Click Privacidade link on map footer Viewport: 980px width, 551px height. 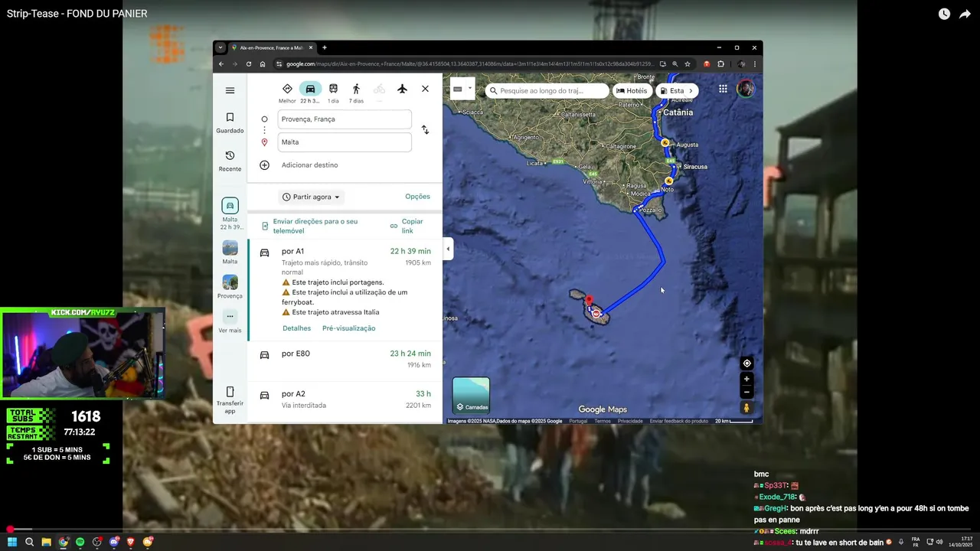[630, 421]
